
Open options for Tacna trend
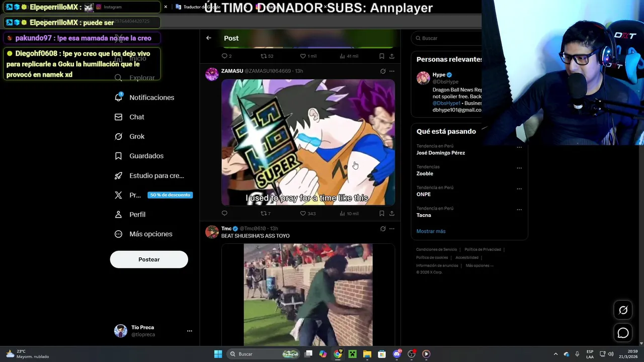coord(519,210)
